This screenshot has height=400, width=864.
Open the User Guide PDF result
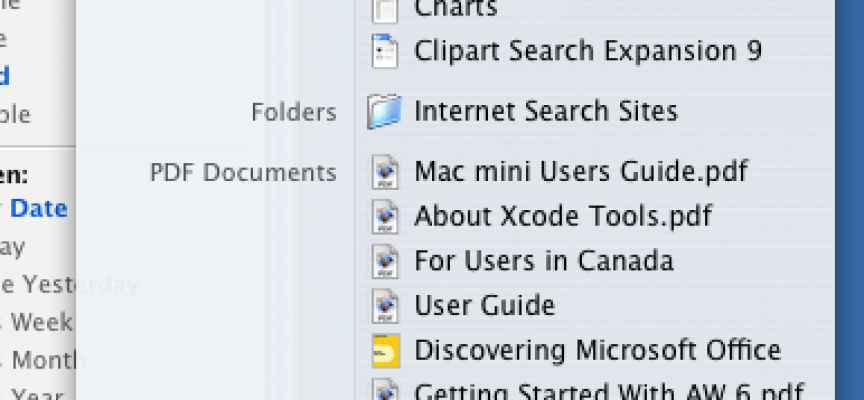[x=484, y=305]
